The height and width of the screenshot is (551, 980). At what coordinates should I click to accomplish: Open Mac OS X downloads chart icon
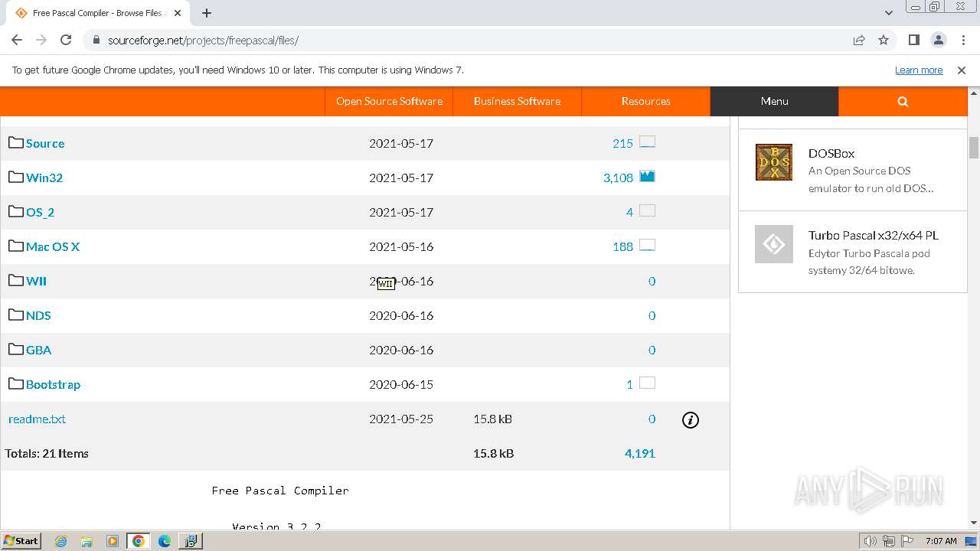click(x=647, y=246)
